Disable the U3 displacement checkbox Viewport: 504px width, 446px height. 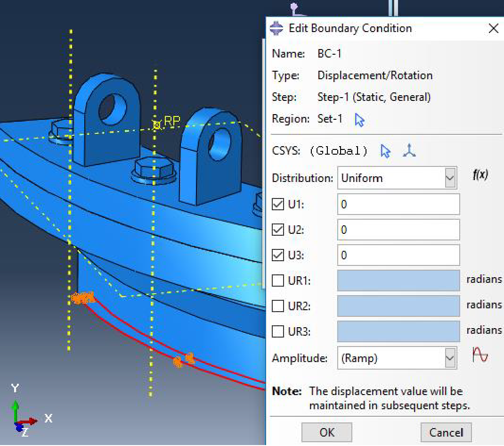tap(278, 255)
